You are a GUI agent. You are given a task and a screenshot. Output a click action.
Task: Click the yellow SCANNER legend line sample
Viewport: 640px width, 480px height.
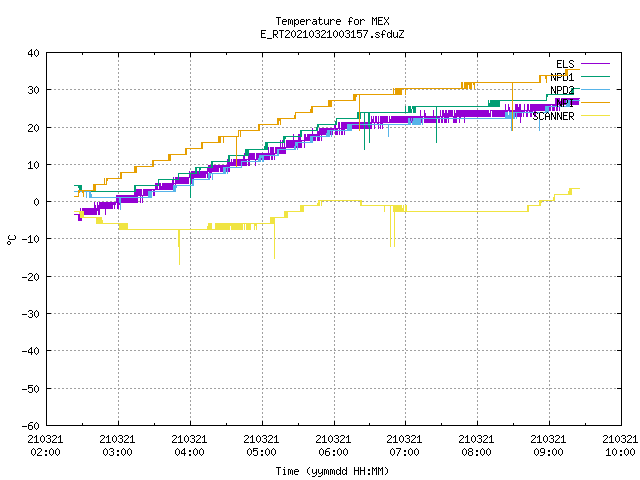click(595, 116)
